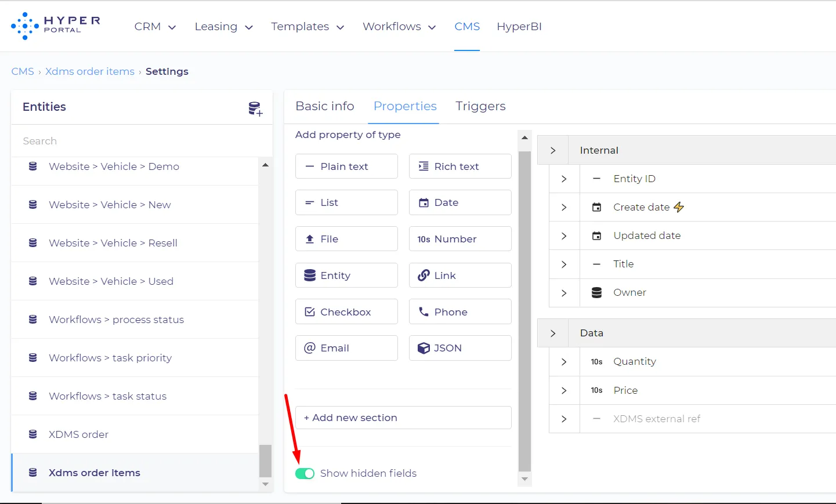Open the HyperBI menu item
Screen dimensions: 836x504
[519, 27]
